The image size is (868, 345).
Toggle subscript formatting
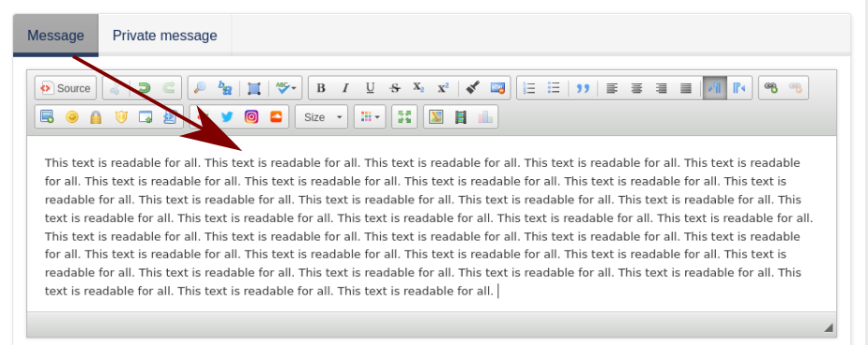(x=419, y=88)
